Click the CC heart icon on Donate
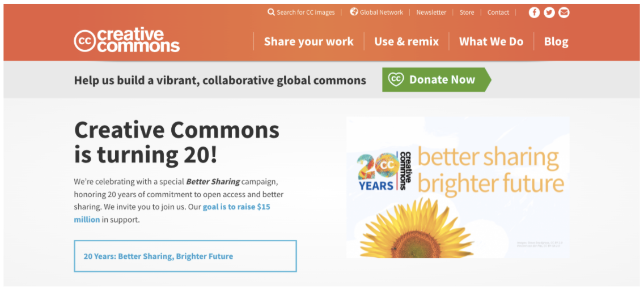The width and height of the screenshot is (644, 291). pyautogui.click(x=396, y=80)
